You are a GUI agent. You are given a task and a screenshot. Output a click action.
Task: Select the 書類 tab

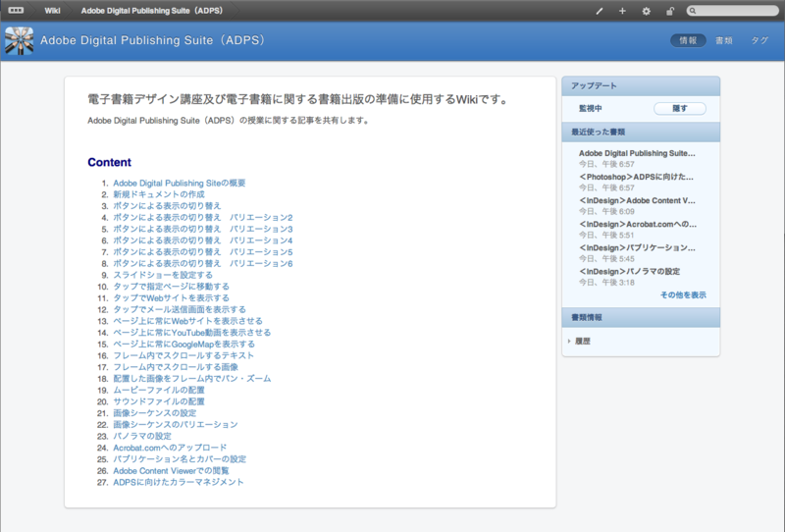(723, 40)
